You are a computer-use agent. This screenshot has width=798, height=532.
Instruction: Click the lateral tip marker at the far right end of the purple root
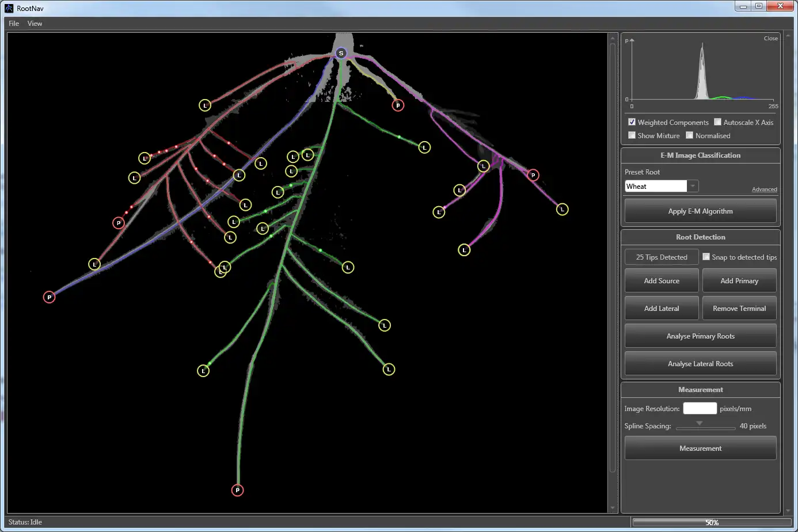coord(563,210)
